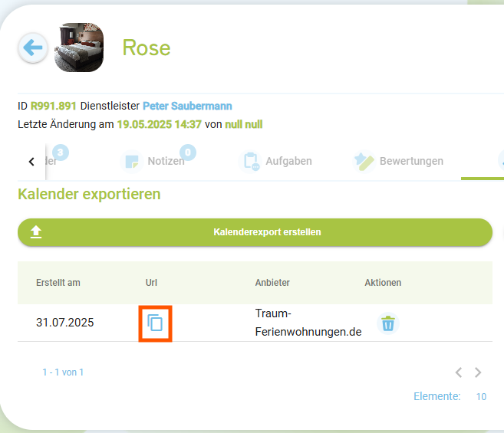Select the 31.07.2025 date cell
Viewport: 504px width, 433px height.
point(65,323)
